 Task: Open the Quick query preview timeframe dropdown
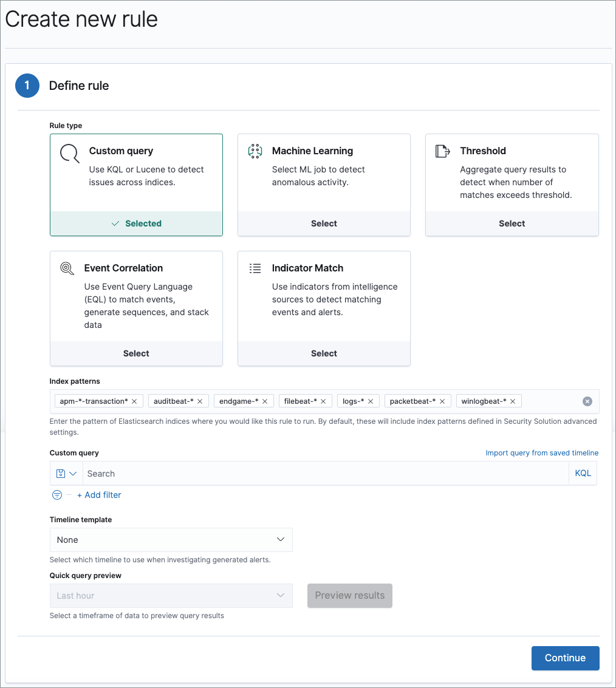click(171, 596)
